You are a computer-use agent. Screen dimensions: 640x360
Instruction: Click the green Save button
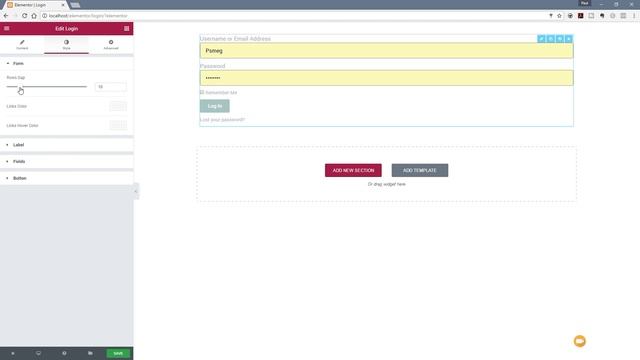(x=118, y=353)
